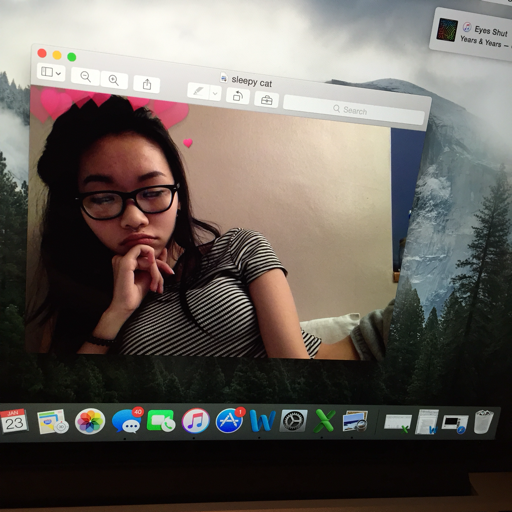
Task: Open Photos from the Dock
Action: [x=90, y=421]
